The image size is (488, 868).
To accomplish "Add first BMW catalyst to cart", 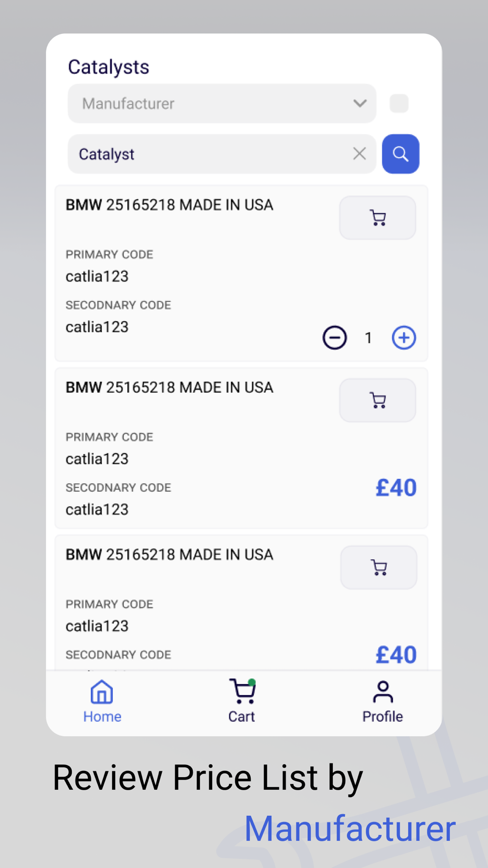I will coord(378,218).
